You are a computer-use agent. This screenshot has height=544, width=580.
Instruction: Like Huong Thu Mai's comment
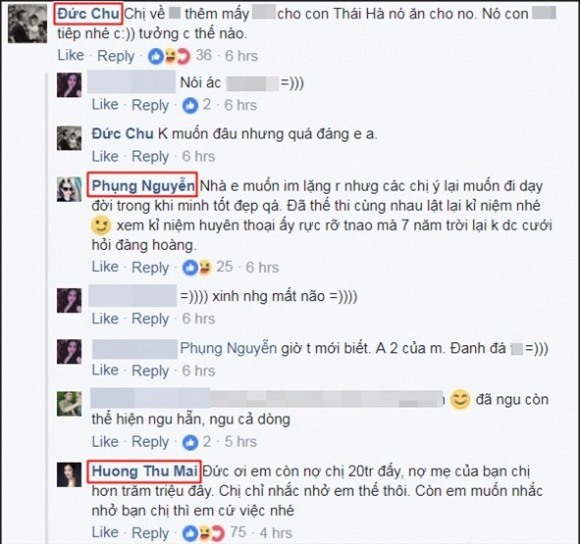(x=105, y=533)
